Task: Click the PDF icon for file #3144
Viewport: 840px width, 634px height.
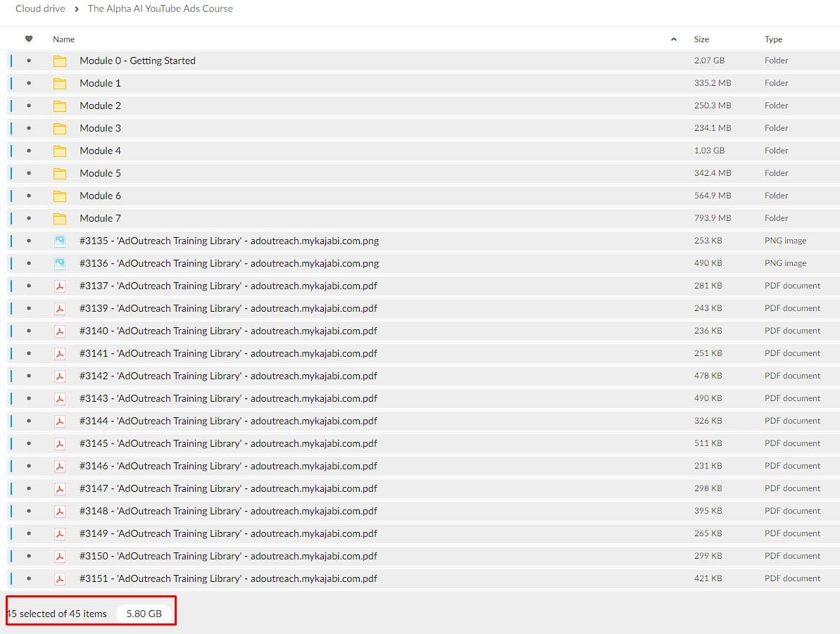Action: (x=60, y=421)
